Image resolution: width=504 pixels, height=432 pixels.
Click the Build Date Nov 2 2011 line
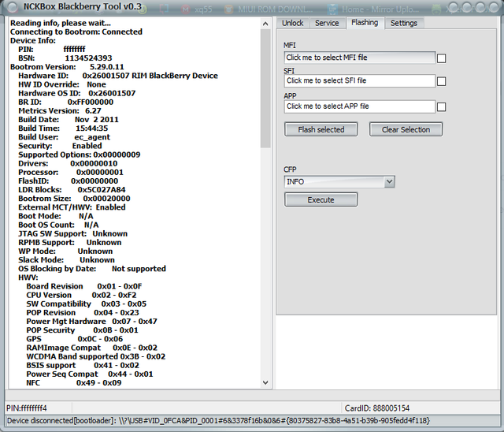pyautogui.click(x=69, y=120)
